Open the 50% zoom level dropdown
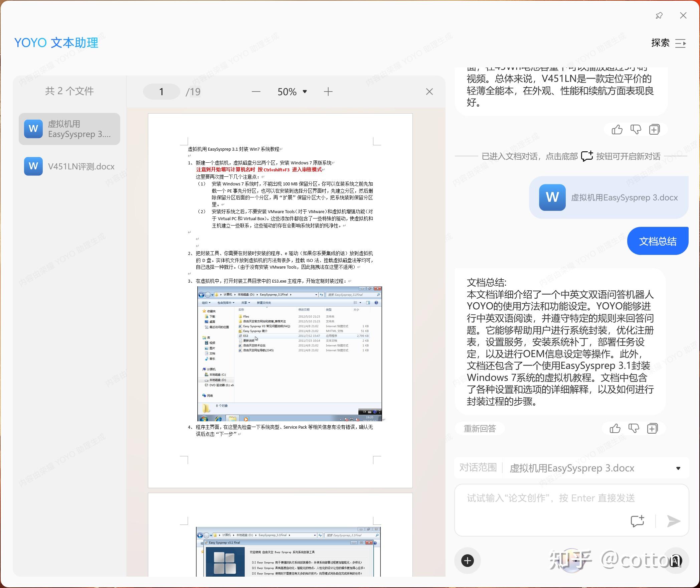Image resolution: width=700 pixels, height=588 pixels. tap(292, 92)
